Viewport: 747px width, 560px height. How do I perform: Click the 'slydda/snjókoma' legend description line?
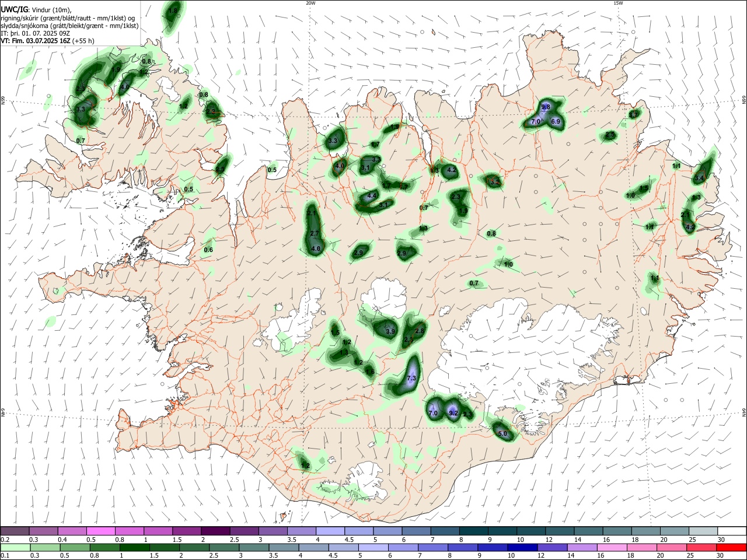point(69,26)
